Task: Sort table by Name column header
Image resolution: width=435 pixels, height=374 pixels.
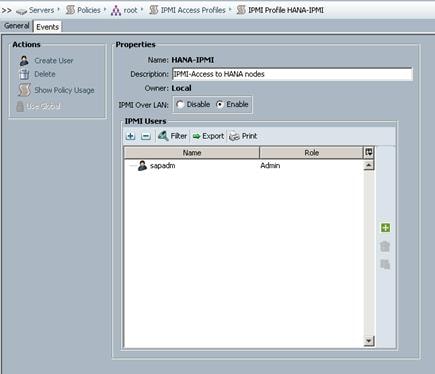Action: 192,153
